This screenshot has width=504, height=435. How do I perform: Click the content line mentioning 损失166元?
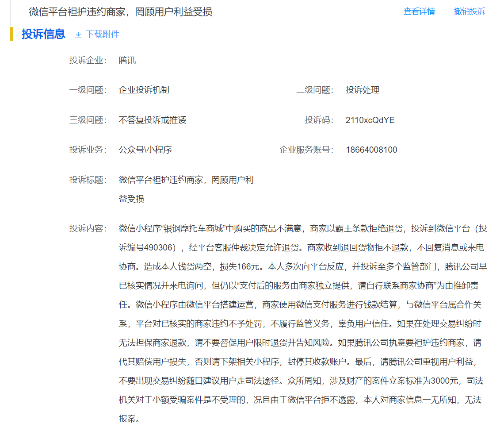(x=303, y=267)
